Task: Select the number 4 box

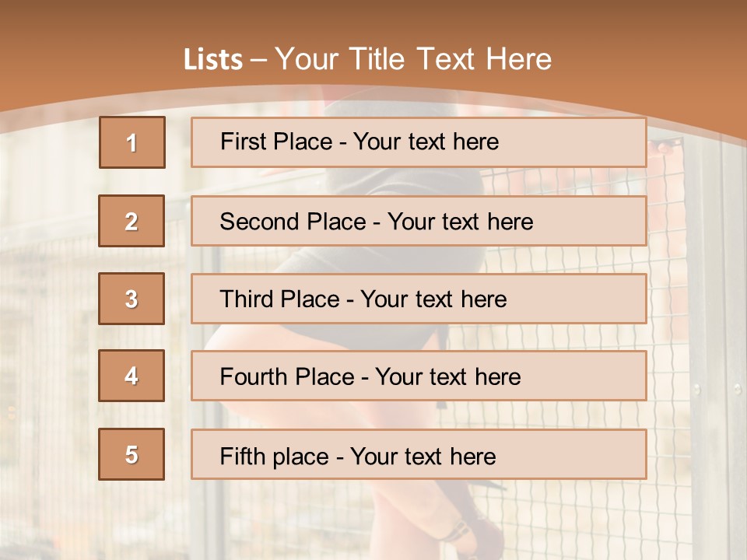Action: (132, 376)
